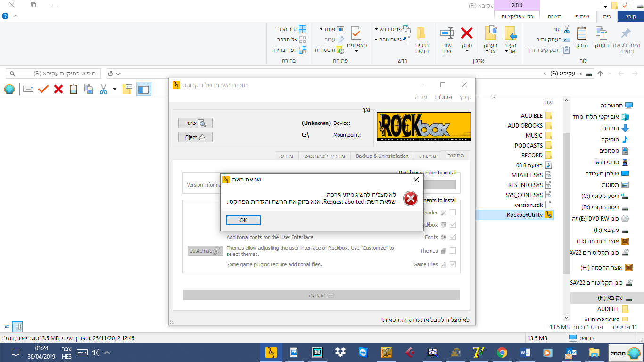
Task: Toggle the navigation pane icon in Classic toolbar
Action: click(143, 89)
